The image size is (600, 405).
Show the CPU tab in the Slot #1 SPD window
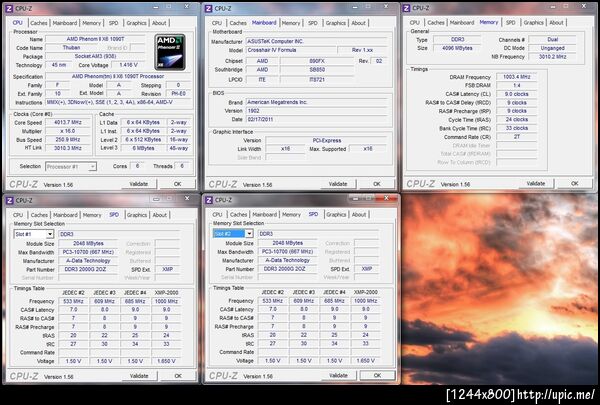click(x=18, y=215)
